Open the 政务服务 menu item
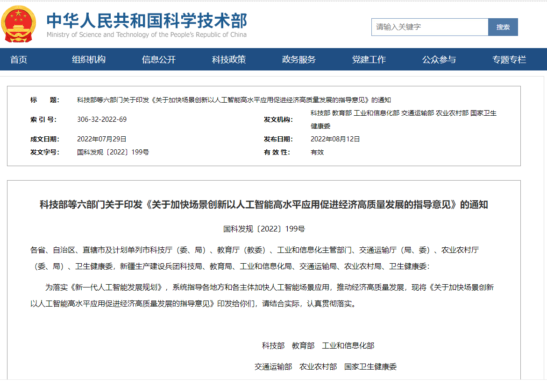The image size is (547, 392). pyautogui.click(x=298, y=60)
